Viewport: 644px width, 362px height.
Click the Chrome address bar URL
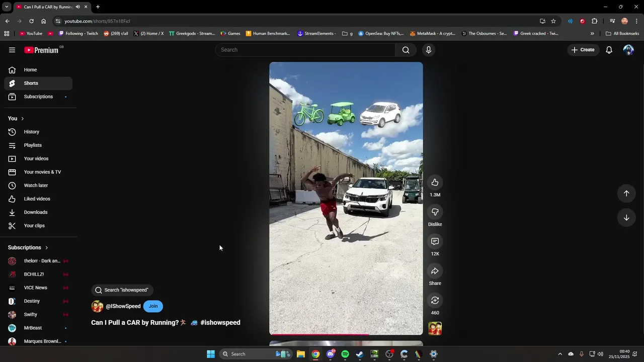97,21
